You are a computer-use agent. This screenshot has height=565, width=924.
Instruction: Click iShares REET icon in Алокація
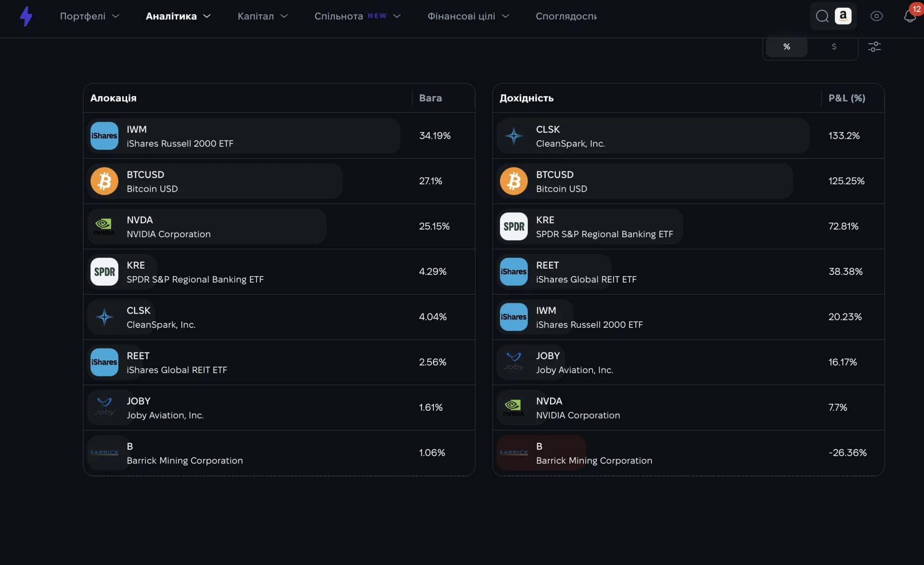pos(104,362)
